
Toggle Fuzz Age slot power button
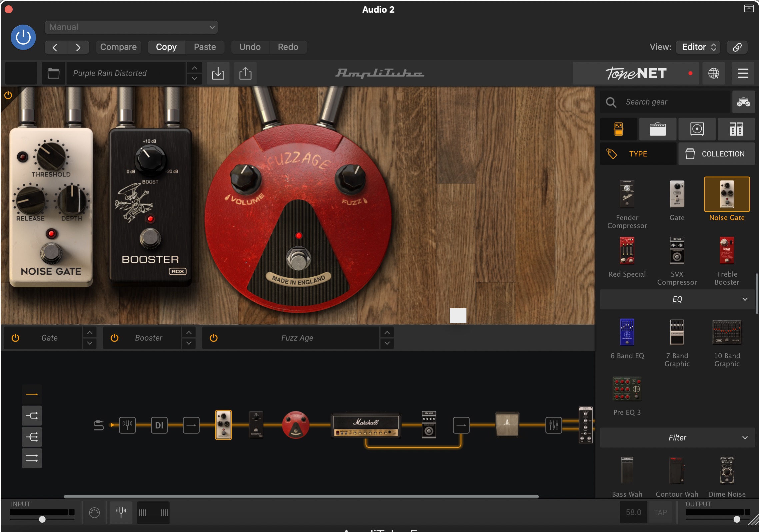214,338
